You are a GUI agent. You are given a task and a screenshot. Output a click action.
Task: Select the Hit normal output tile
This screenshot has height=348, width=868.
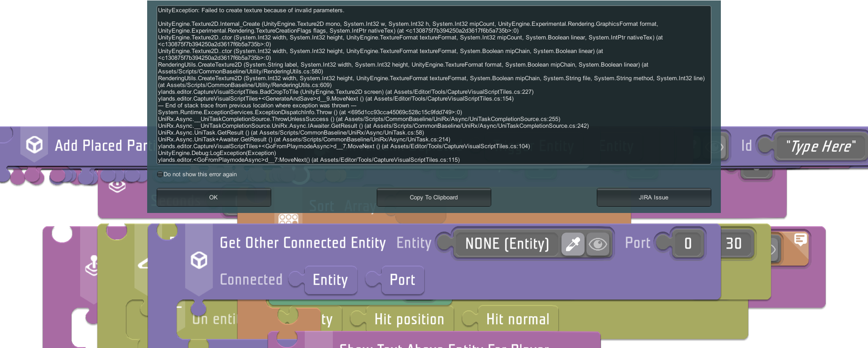click(x=518, y=319)
